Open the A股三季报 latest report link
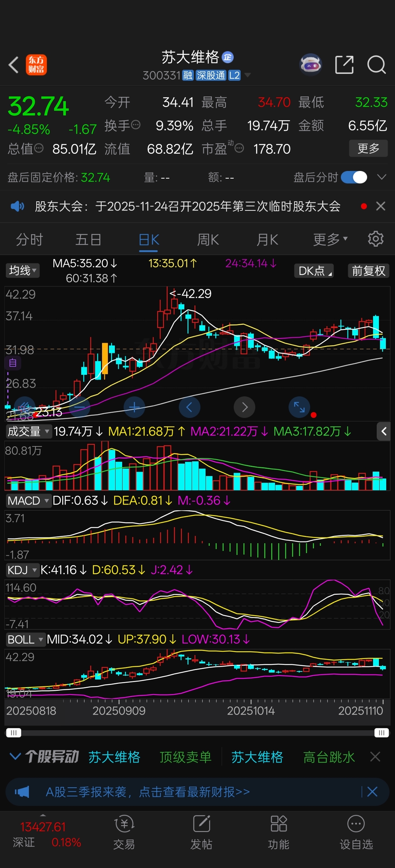 pyautogui.click(x=148, y=792)
